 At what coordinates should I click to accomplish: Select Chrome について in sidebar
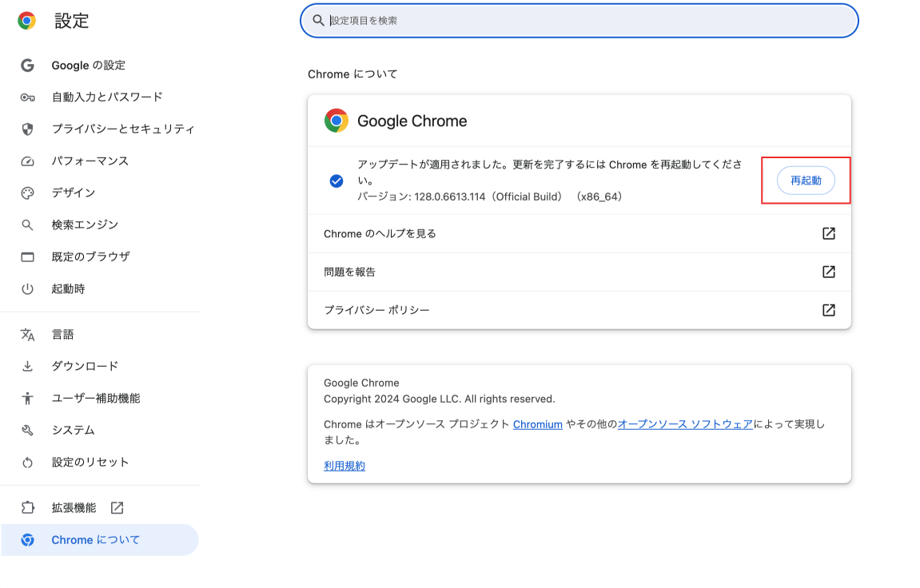pos(100,540)
